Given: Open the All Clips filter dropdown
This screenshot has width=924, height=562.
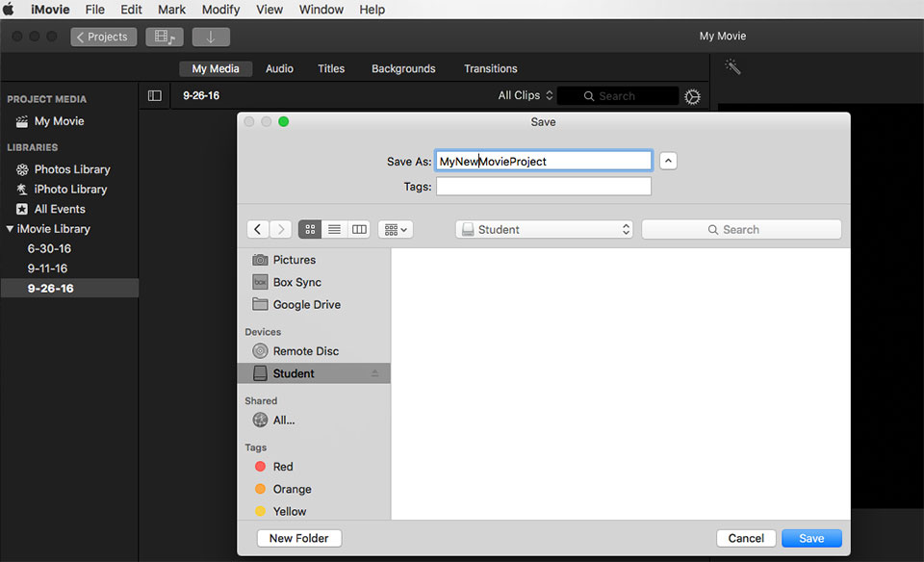Looking at the screenshot, I should 526,95.
